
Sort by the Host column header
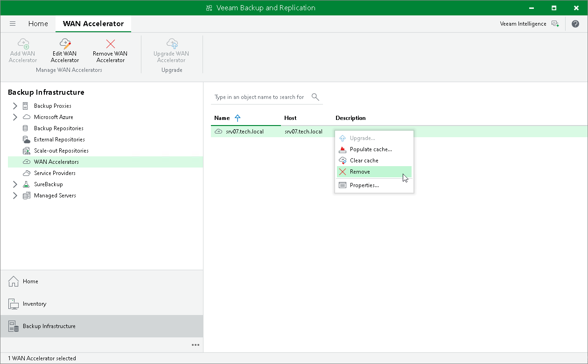pos(290,118)
